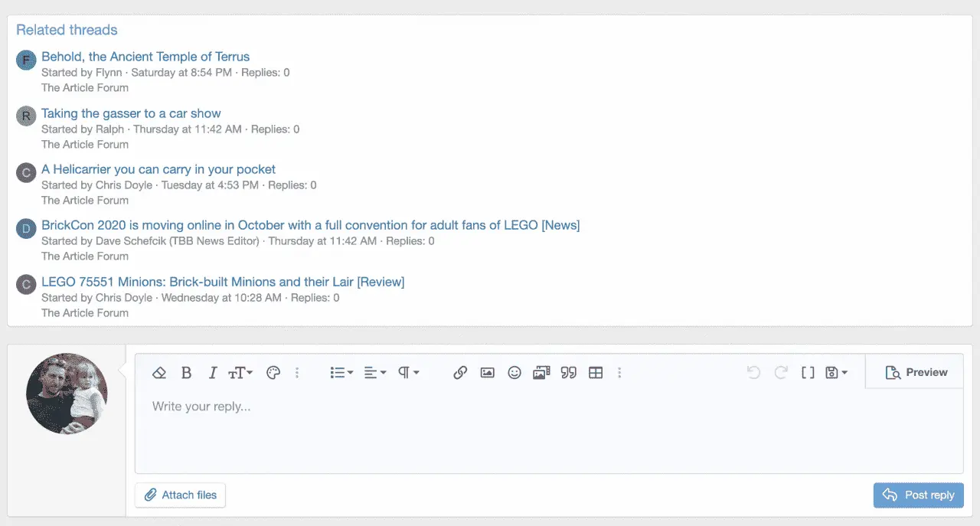Screen dimensions: 980x526
Task: Open the paragraph format dropdown
Action: click(x=409, y=373)
